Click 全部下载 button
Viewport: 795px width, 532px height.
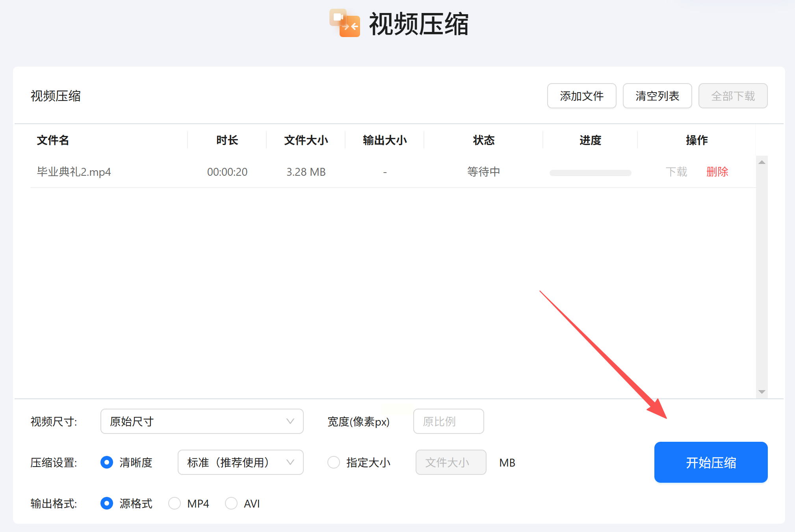733,96
